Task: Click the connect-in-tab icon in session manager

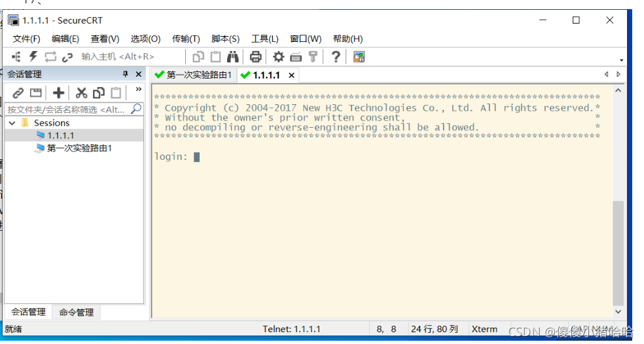Action: point(36,93)
